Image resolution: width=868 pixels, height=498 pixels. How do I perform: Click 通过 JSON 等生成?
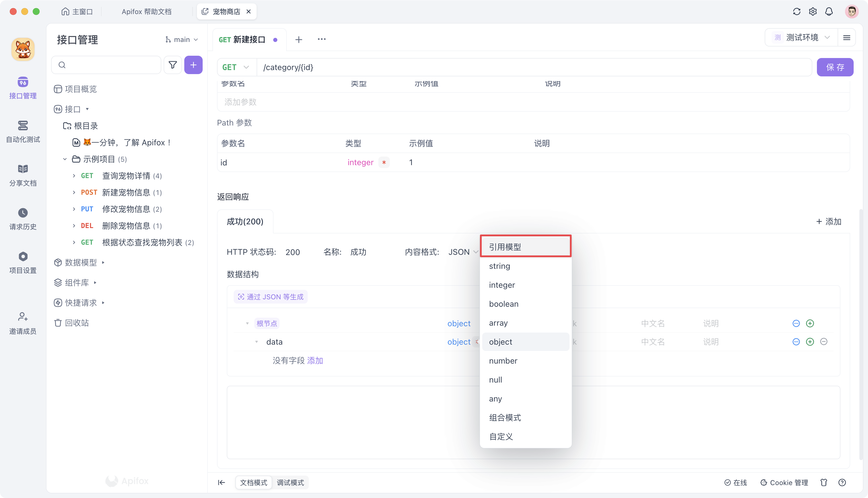point(270,297)
